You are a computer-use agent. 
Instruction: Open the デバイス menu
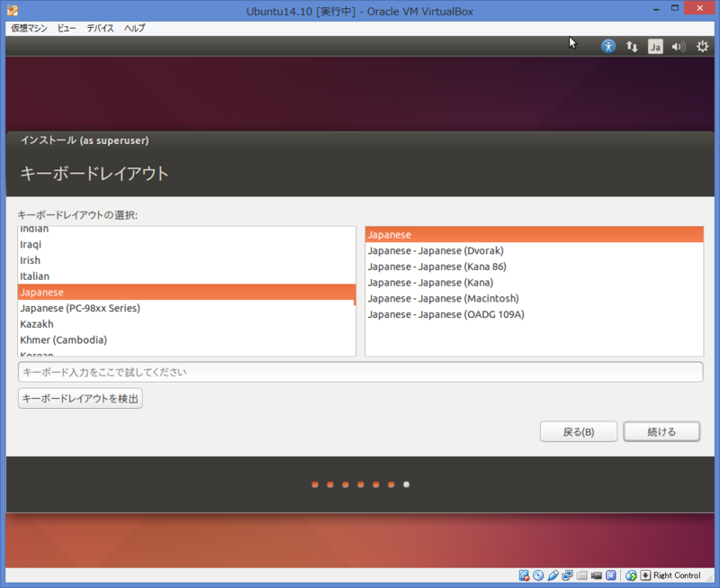point(99,28)
